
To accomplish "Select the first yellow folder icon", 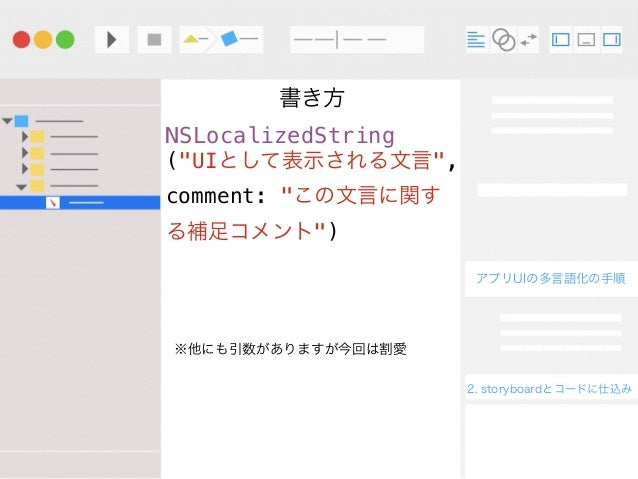I will pos(37,137).
